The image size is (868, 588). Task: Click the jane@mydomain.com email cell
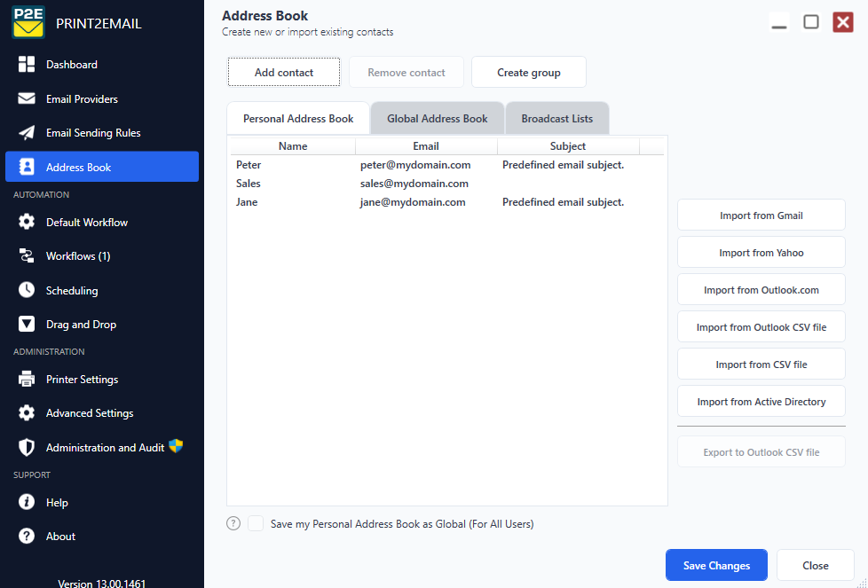tap(413, 202)
